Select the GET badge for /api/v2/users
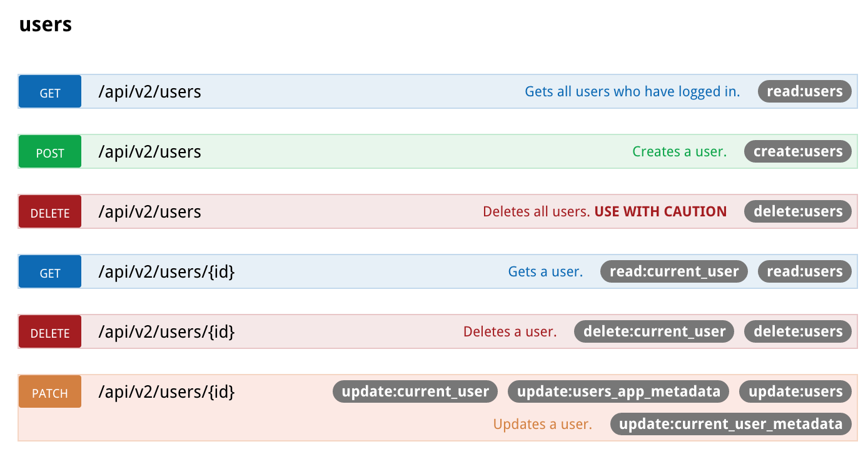Image resolution: width=868 pixels, height=454 pixels. pos(49,91)
